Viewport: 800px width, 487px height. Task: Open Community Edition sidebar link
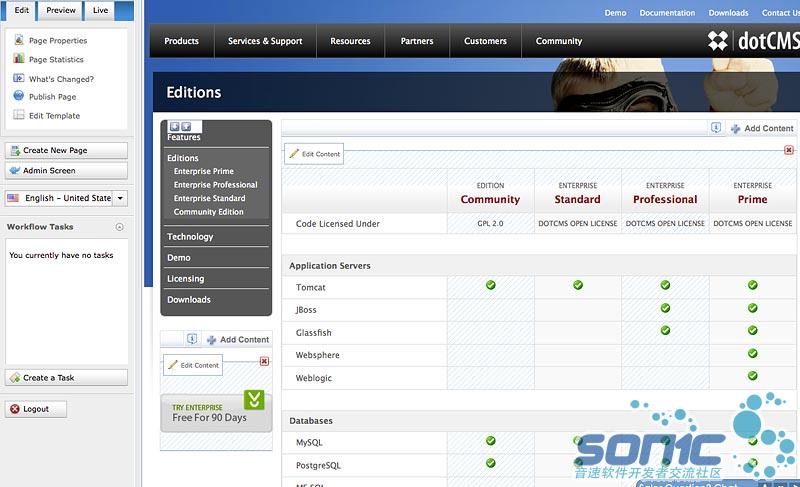[208, 212]
